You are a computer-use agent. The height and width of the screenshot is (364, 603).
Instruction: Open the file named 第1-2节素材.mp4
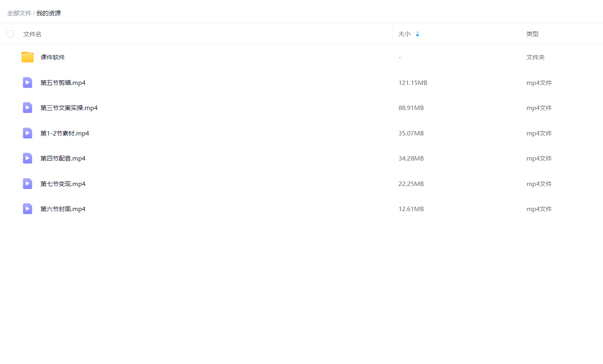pyautogui.click(x=65, y=133)
